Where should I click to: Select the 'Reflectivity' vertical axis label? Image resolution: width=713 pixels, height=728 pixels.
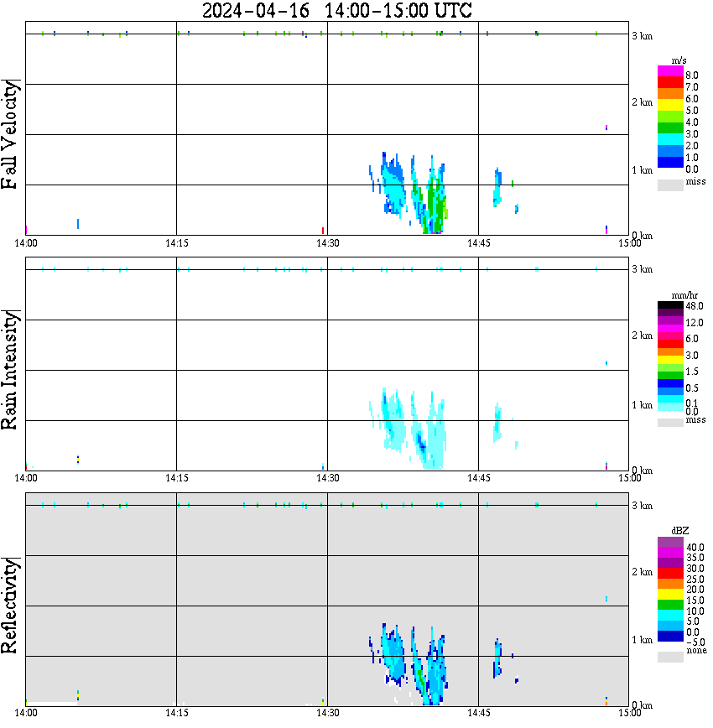coord(10,606)
